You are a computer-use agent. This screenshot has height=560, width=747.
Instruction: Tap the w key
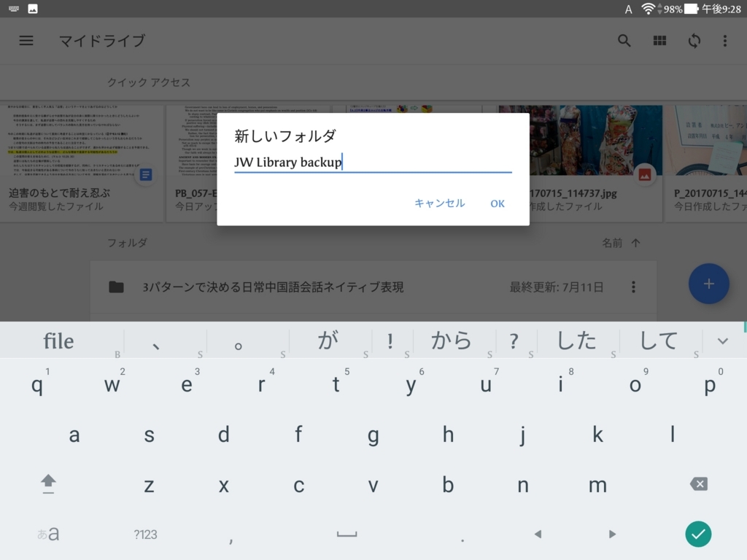coord(112,384)
